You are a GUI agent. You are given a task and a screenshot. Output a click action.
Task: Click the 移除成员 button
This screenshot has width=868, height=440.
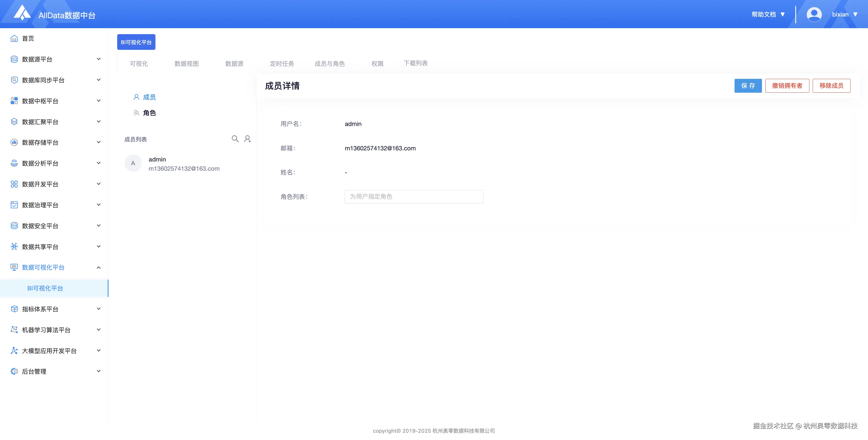(831, 86)
